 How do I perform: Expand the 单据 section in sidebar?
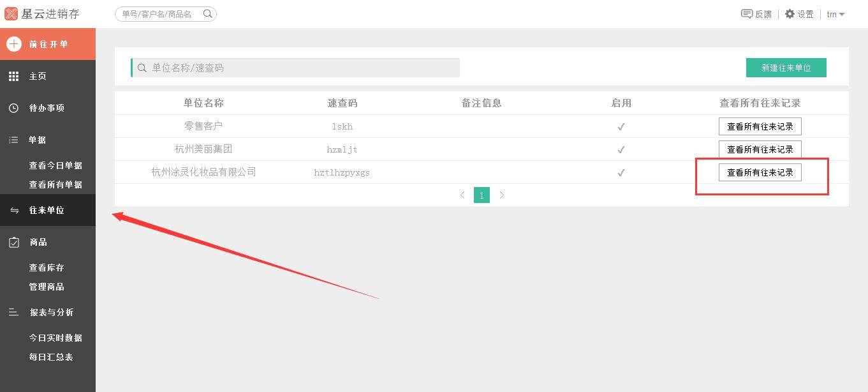tap(37, 140)
